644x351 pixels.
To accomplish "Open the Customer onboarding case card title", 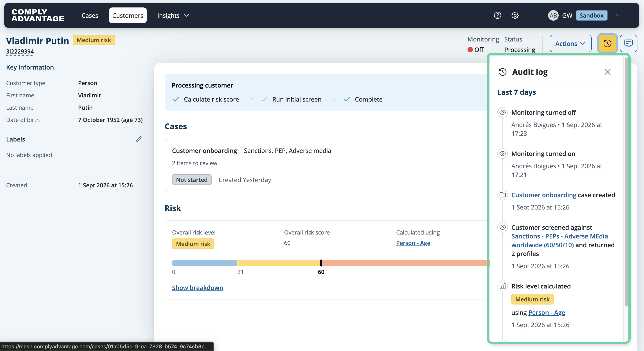I will [x=205, y=151].
